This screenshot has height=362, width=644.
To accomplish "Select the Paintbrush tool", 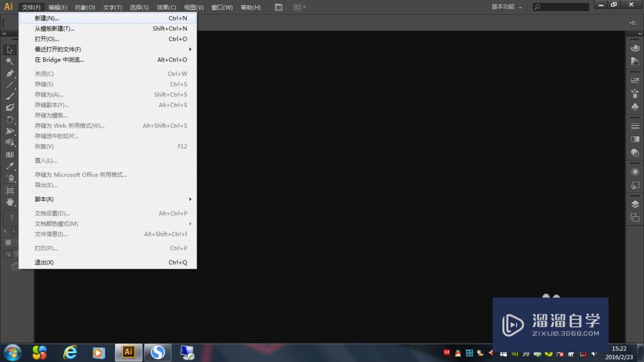I will click(x=10, y=96).
